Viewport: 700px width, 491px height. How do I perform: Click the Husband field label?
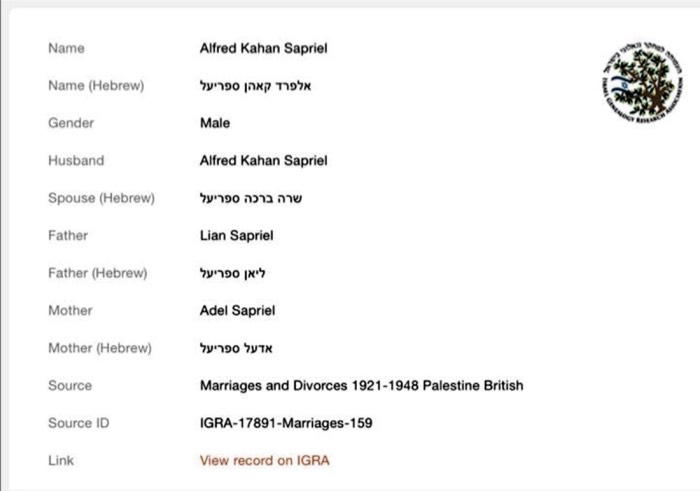point(76,161)
